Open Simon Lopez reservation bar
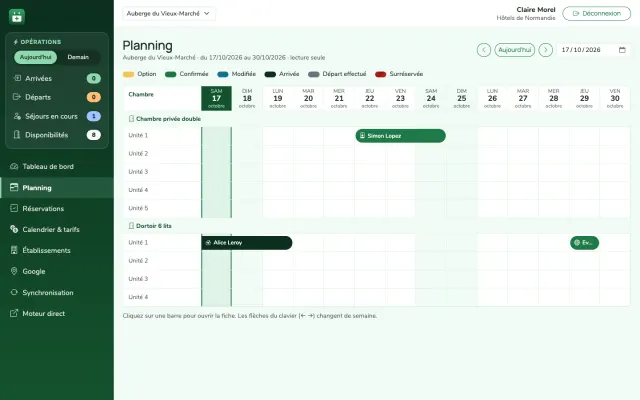640x400 pixels. click(x=400, y=136)
